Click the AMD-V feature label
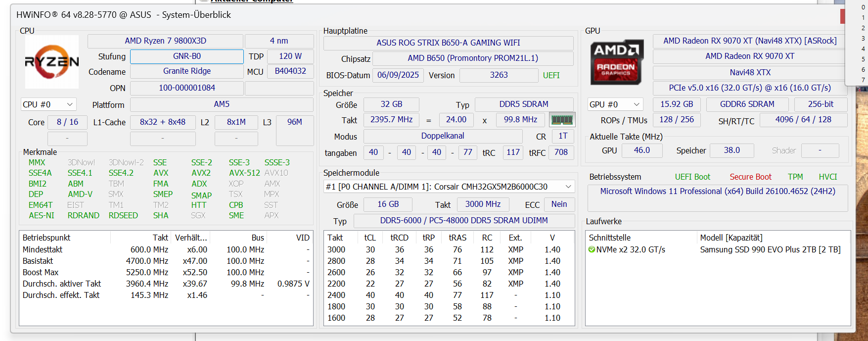This screenshot has width=868, height=341. coord(80,195)
